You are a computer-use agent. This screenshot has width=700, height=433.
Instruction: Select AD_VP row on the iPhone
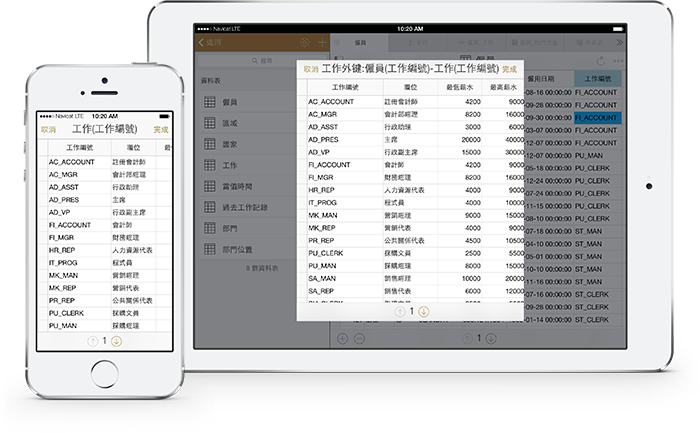click(x=105, y=212)
